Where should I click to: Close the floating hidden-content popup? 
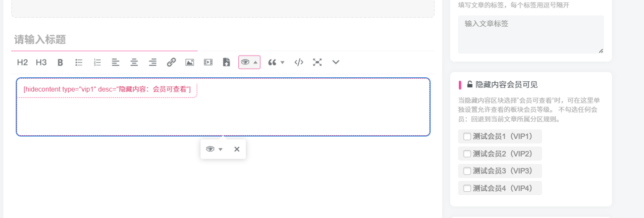pos(237,149)
